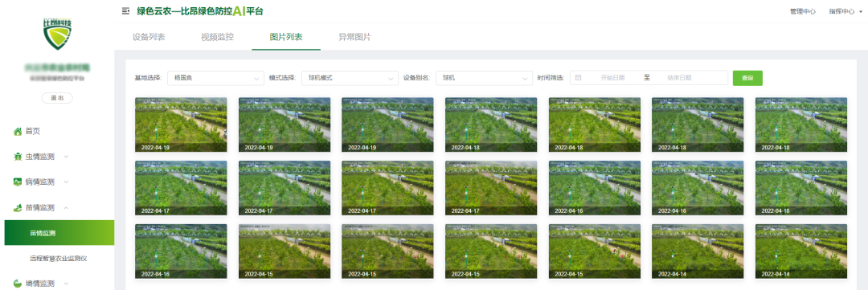868x290 pixels.
Task: Switch to the 异常图片 tab
Action: coord(355,37)
